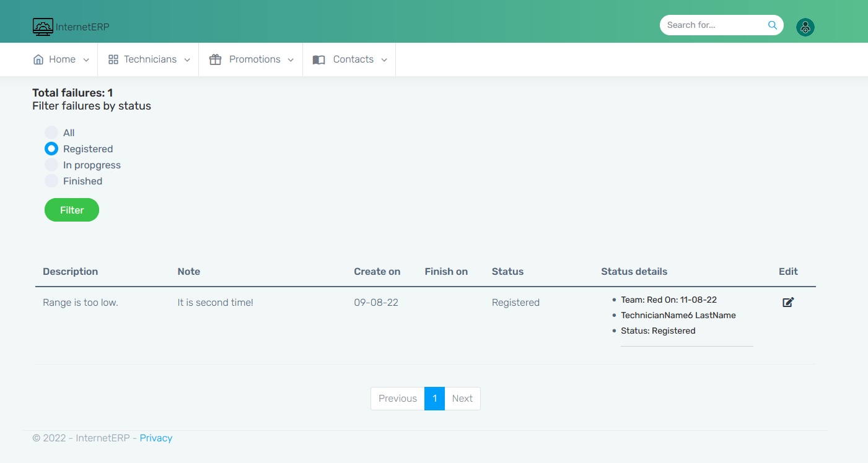Click "Filter failures by status" label

92,106
